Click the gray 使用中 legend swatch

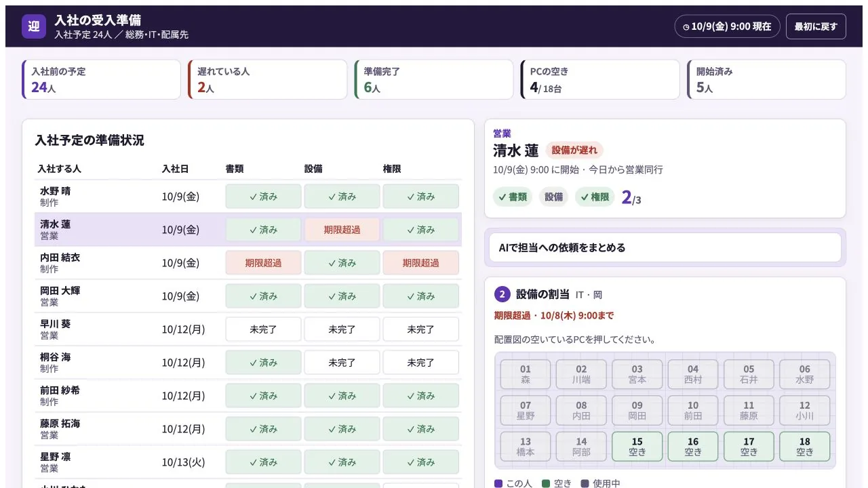click(585, 484)
